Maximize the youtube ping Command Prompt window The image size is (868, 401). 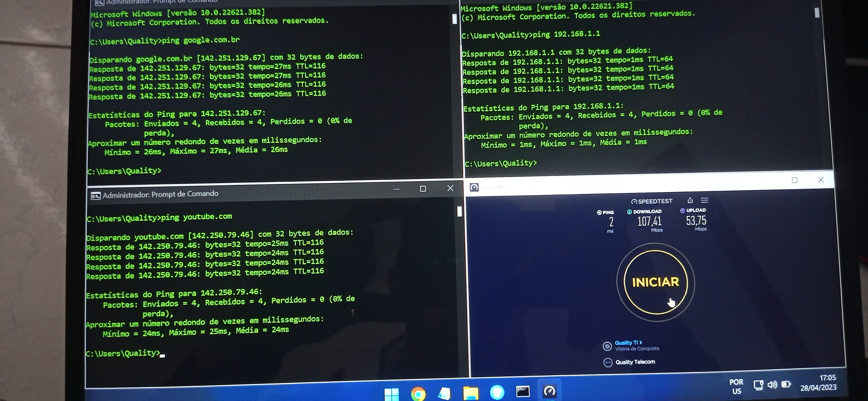423,189
